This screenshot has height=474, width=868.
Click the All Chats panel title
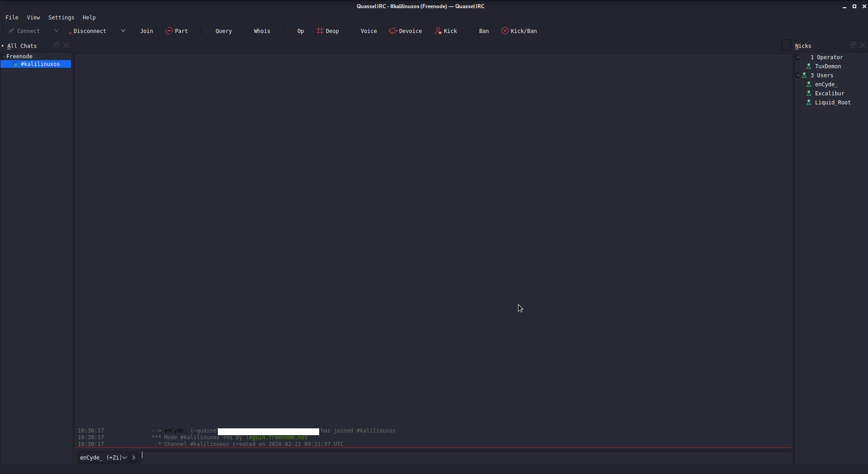(x=22, y=46)
